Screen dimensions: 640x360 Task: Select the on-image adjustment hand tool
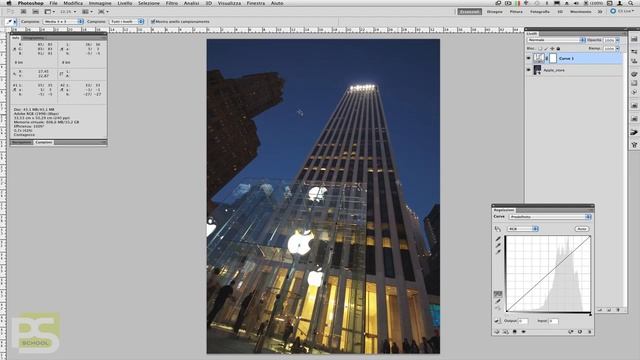click(x=498, y=229)
